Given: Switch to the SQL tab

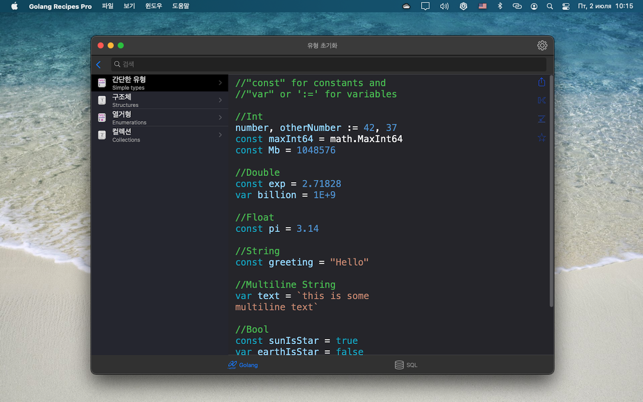Looking at the screenshot, I should click(406, 365).
